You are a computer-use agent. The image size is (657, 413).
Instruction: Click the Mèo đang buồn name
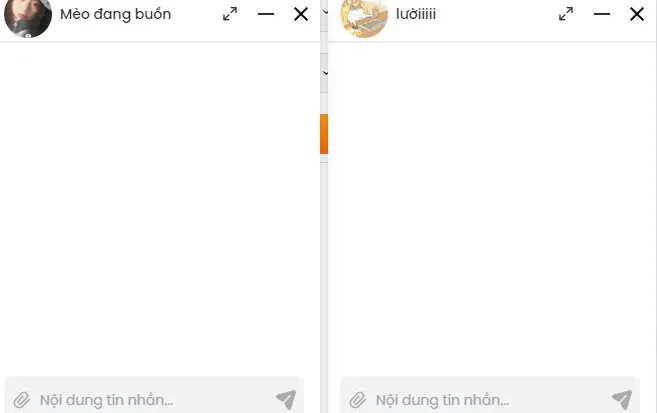click(115, 14)
